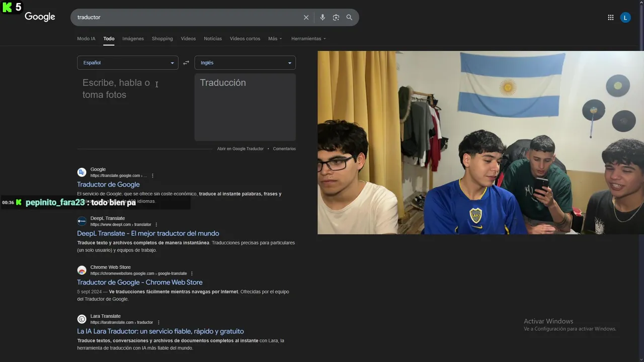Click the Google Translate result favicon
Screen dimensions: 644x362
tap(82, 172)
